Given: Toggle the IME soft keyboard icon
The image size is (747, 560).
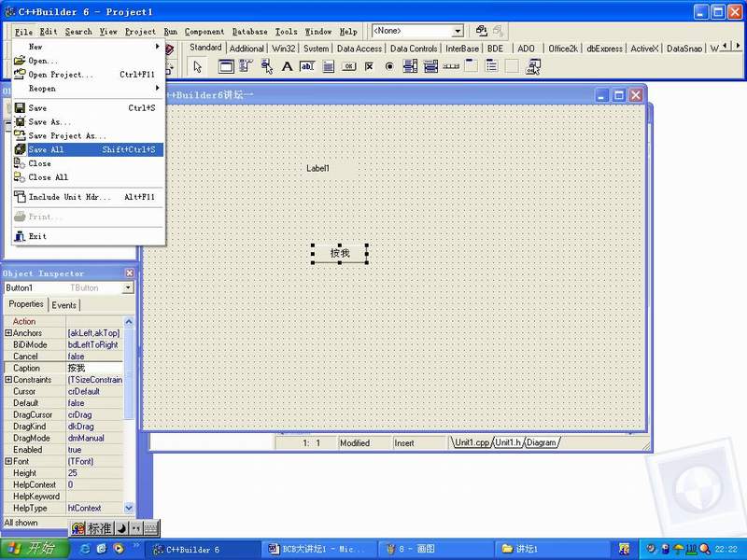Looking at the screenshot, I should 150,528.
